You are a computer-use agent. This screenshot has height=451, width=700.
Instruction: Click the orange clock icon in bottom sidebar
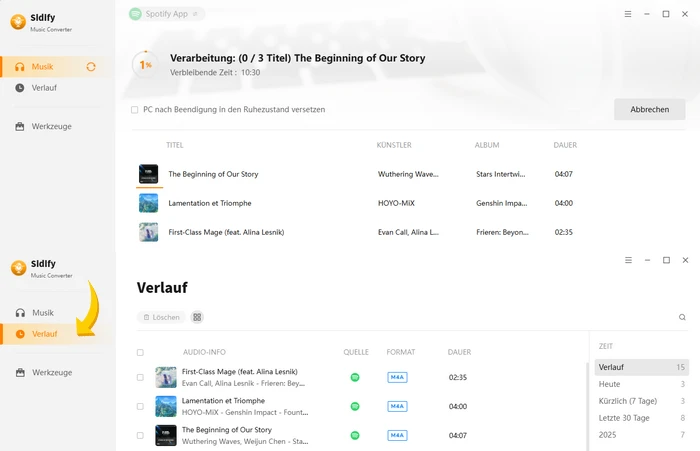point(20,334)
